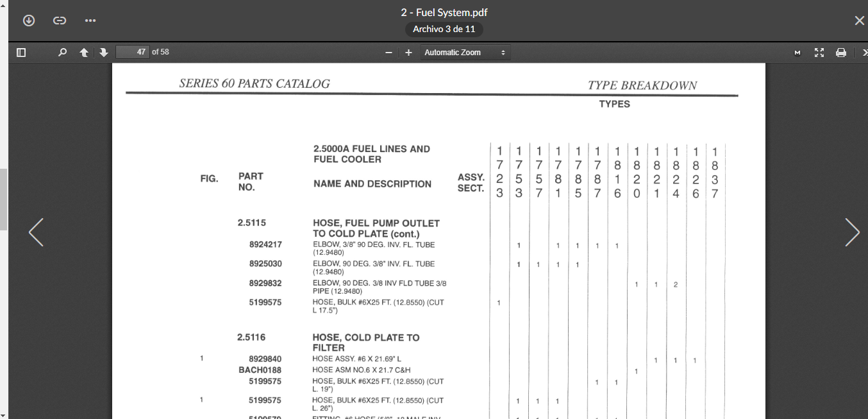Click the 'TYPE BREAKDOWN' header text

[x=642, y=85]
